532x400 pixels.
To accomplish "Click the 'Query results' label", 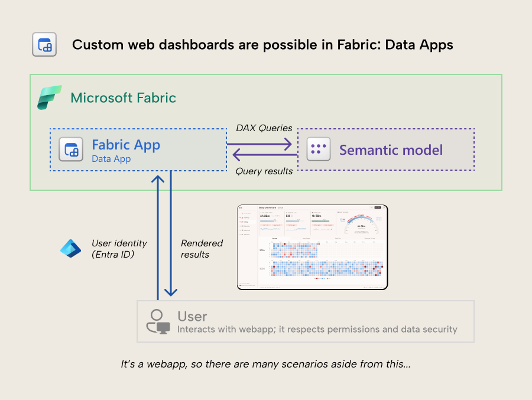I will coord(264,171).
